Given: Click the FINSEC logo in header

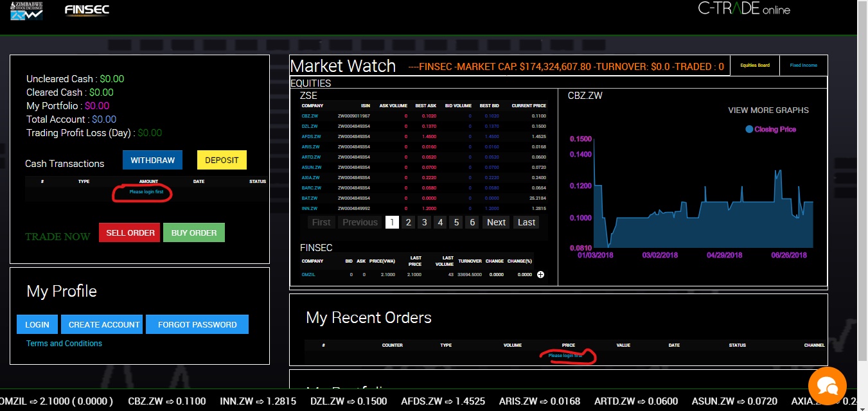Looking at the screenshot, I should [x=87, y=10].
